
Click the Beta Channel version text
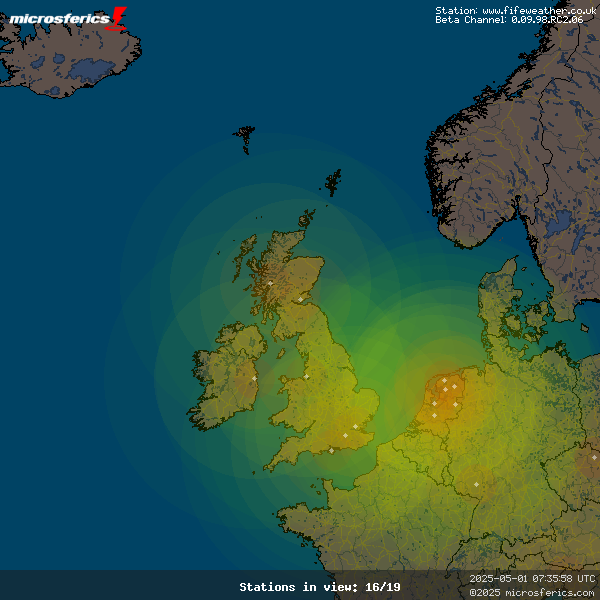click(x=509, y=20)
